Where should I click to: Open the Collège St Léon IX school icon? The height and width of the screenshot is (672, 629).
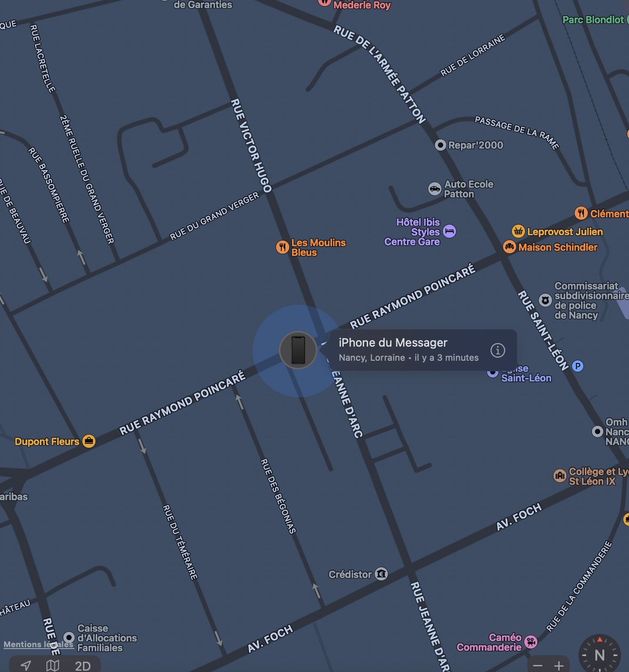click(x=560, y=475)
